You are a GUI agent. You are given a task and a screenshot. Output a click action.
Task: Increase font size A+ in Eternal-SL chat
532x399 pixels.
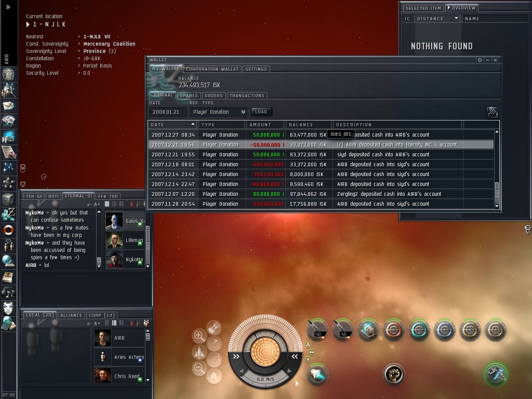pyautogui.click(x=97, y=204)
